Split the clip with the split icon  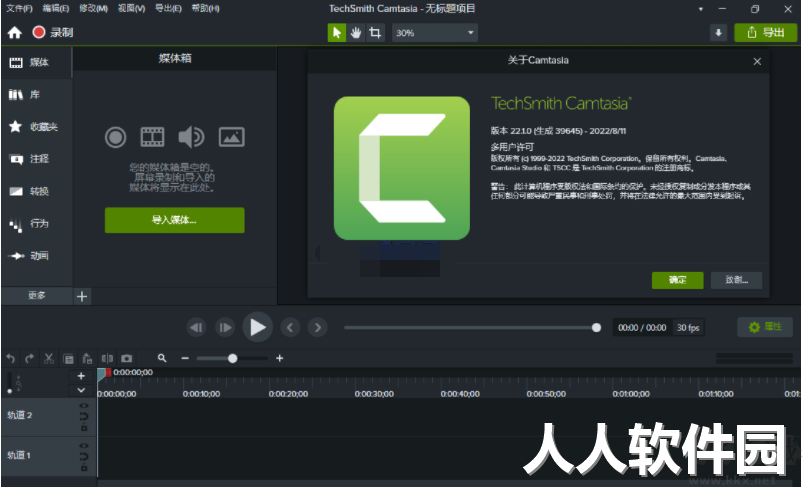pyautogui.click(x=107, y=358)
